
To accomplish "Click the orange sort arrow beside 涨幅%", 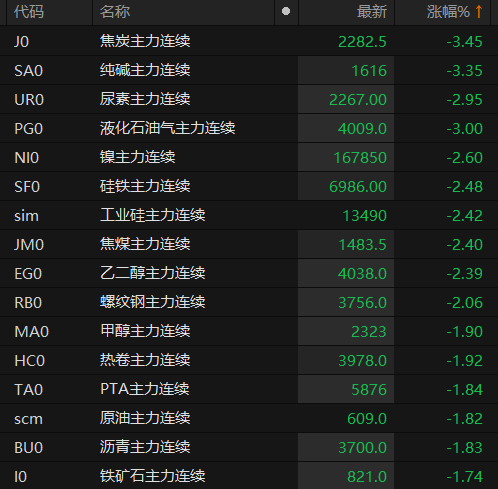I will (x=479, y=12).
